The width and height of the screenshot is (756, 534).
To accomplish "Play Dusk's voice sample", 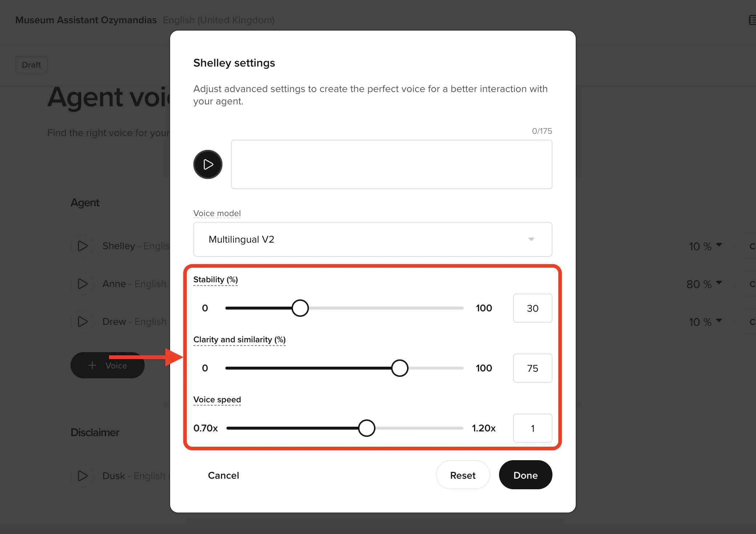I will coord(82,476).
